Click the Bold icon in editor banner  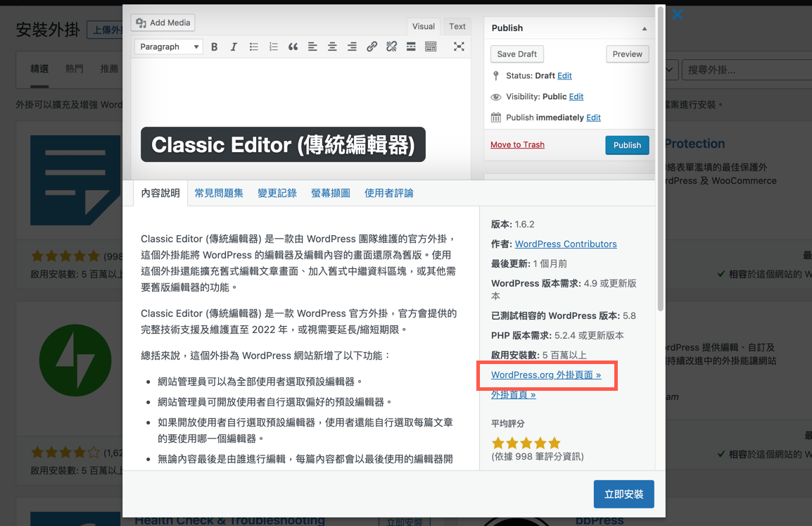215,46
